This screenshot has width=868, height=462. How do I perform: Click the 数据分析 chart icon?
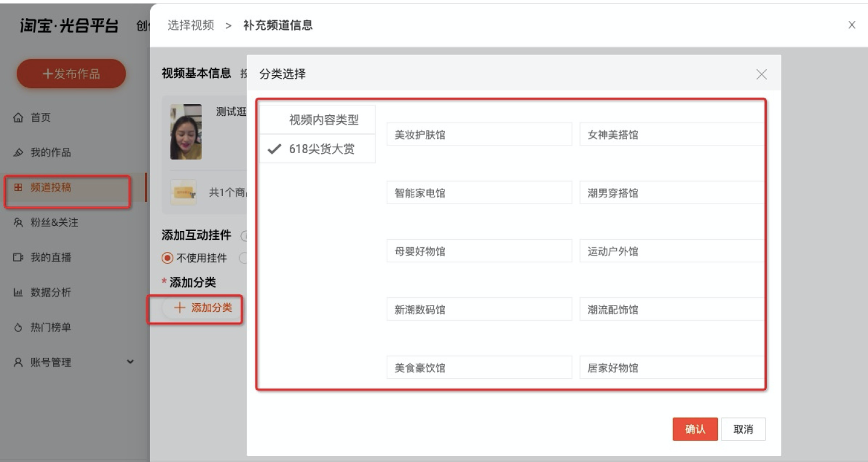click(x=18, y=292)
